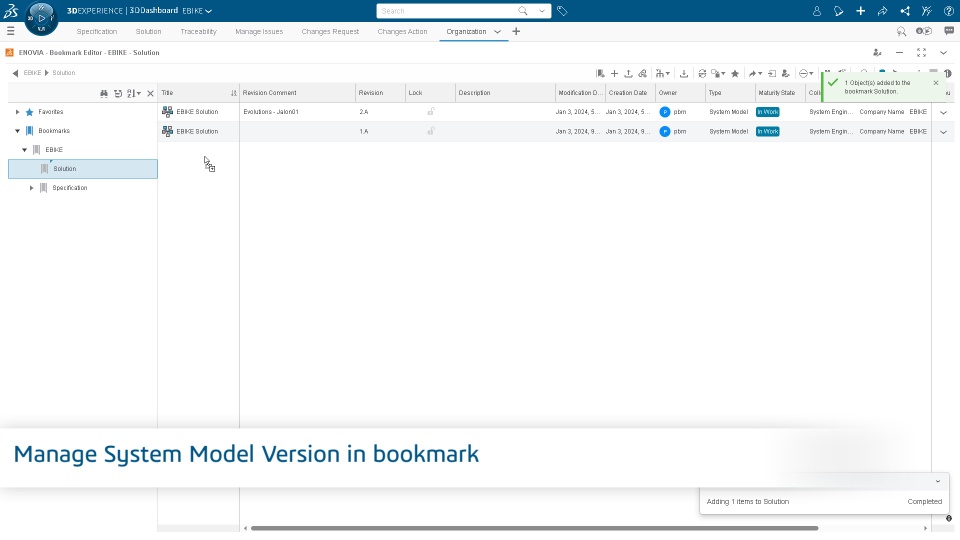Image resolution: width=960 pixels, height=540 pixels.
Task: Click the information icon in the widget toolbar
Action: 948,73
